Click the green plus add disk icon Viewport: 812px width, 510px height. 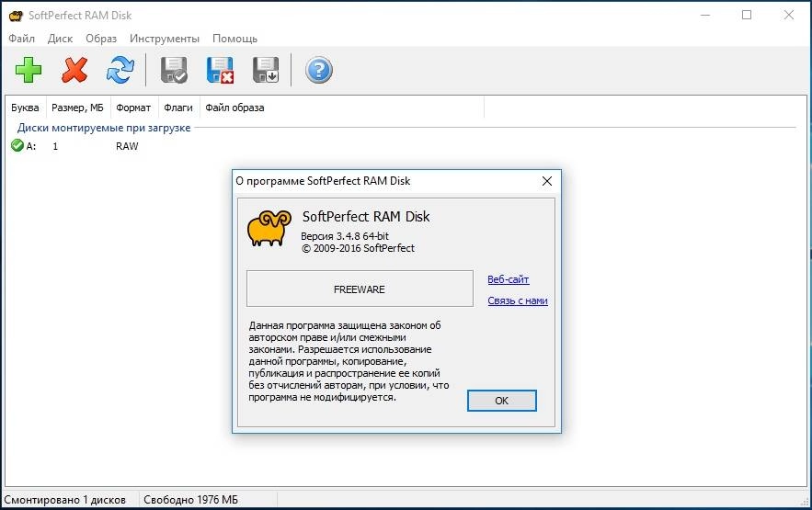(x=29, y=70)
